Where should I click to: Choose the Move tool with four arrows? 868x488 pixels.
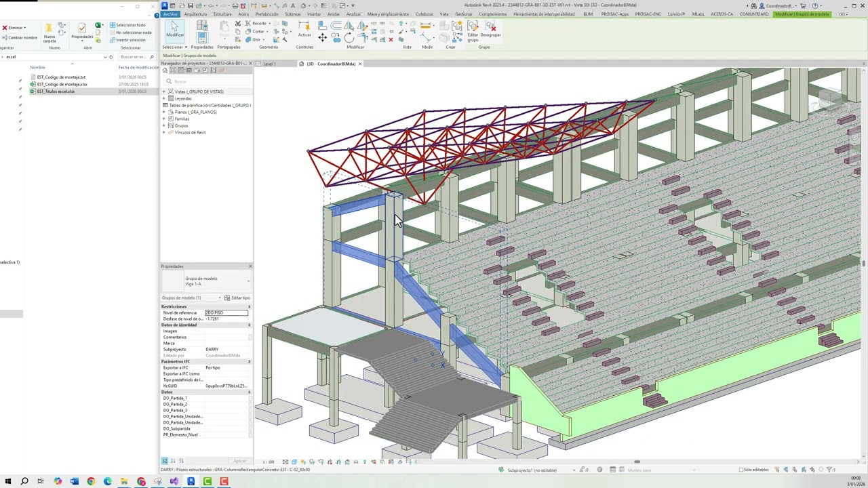pos(322,38)
